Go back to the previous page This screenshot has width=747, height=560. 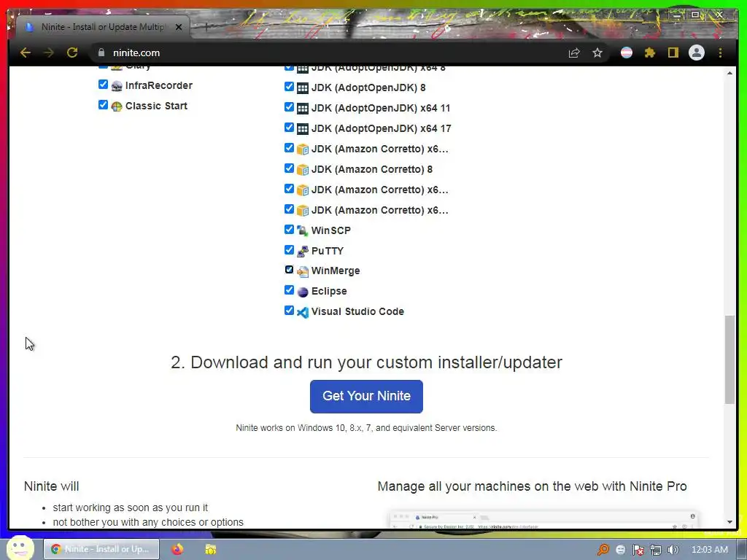(x=26, y=52)
